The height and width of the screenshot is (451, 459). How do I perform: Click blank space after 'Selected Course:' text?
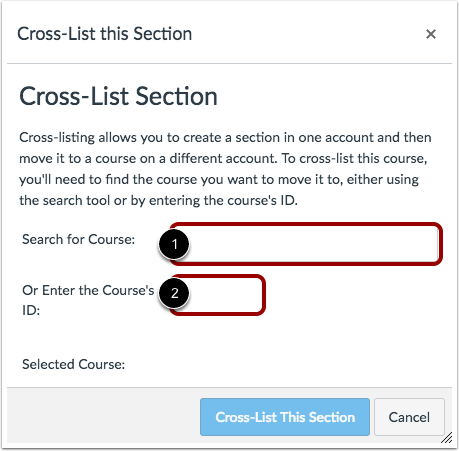[287, 364]
